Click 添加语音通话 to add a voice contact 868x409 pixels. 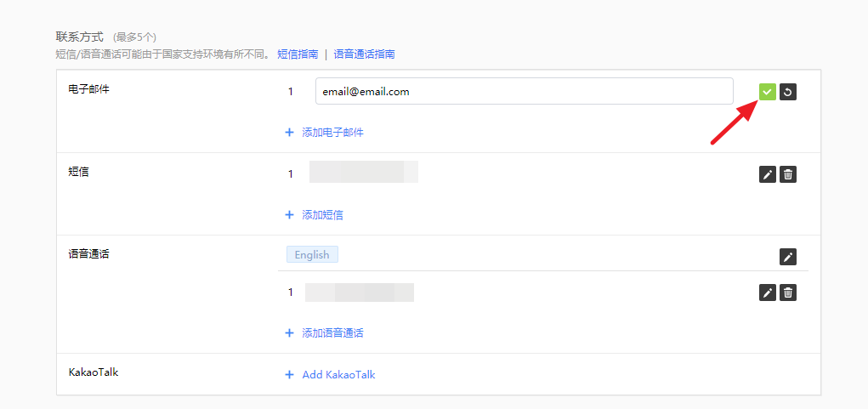tap(332, 333)
